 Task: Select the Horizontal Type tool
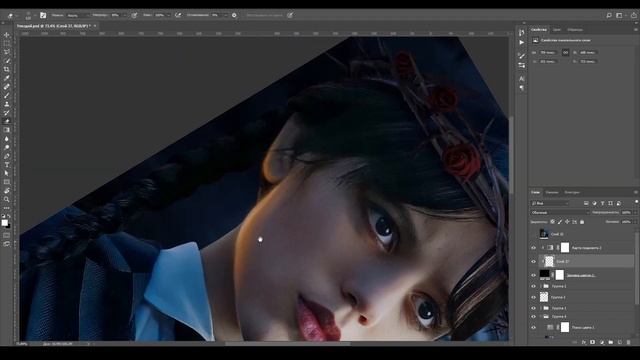pos(7,164)
